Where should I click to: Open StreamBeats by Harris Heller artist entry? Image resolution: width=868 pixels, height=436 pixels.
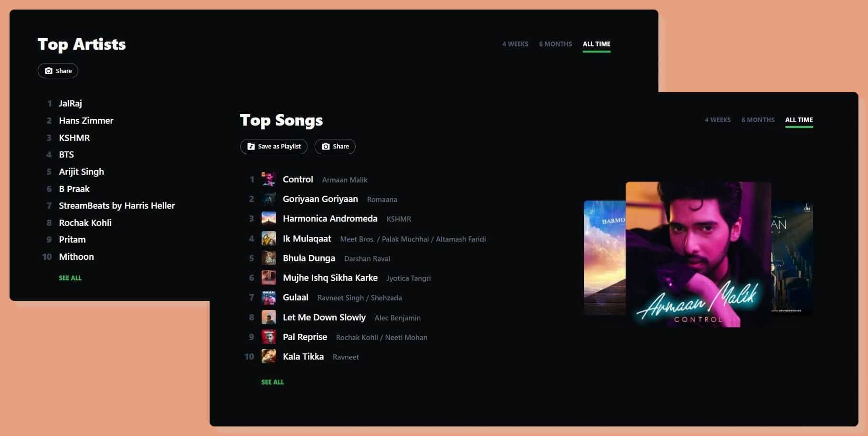tap(117, 206)
